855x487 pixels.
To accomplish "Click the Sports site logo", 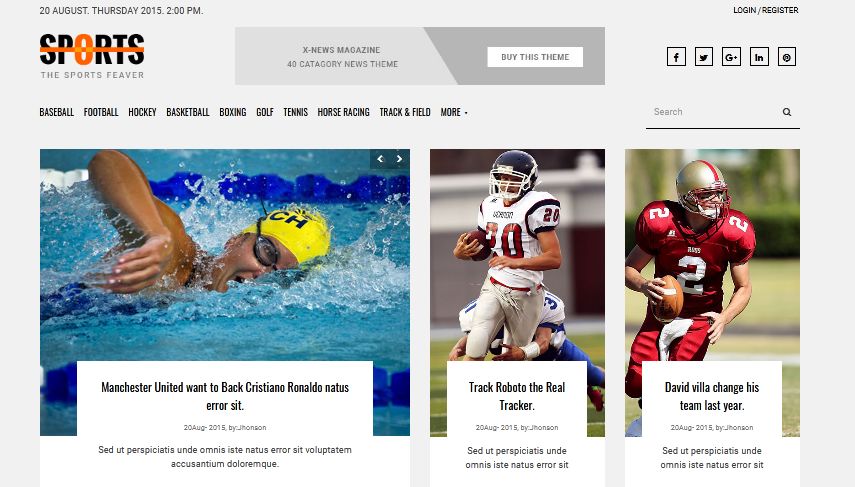I will click(x=92, y=57).
